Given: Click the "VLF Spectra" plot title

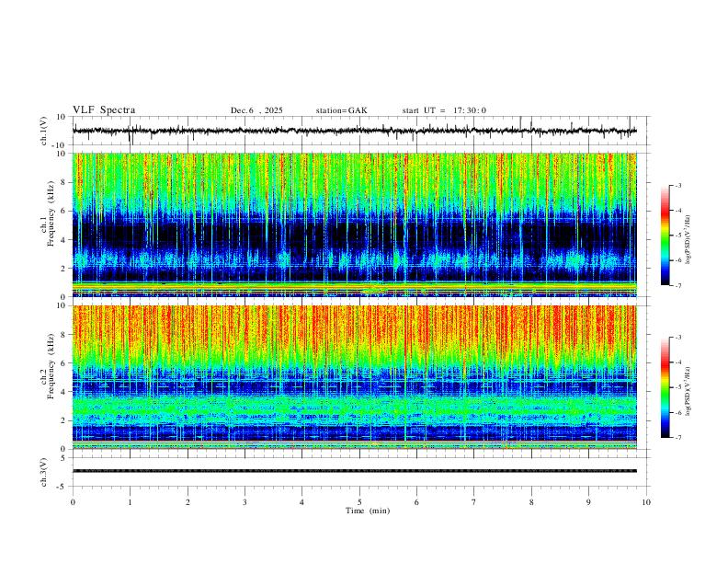Looking at the screenshot, I should coord(104,110).
